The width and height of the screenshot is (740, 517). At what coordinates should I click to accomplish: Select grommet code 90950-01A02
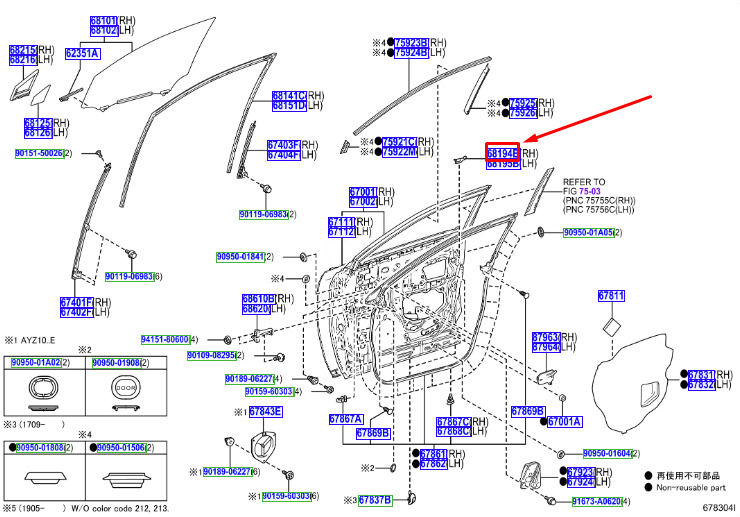[36, 363]
